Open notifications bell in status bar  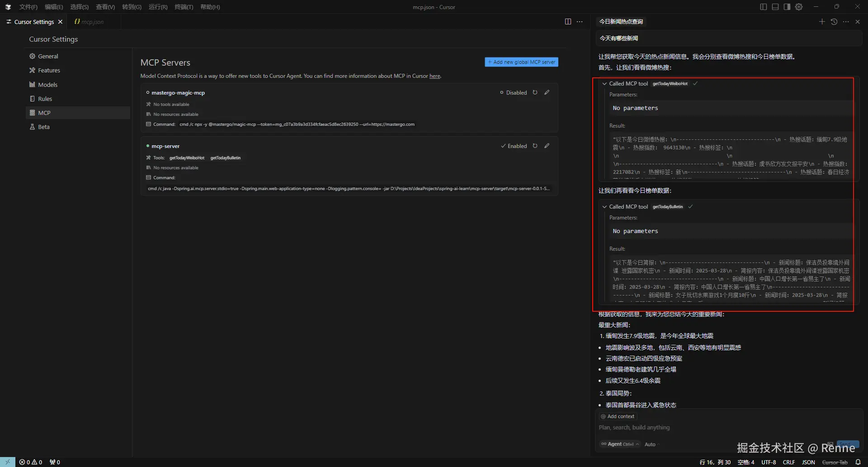pyautogui.click(x=858, y=462)
